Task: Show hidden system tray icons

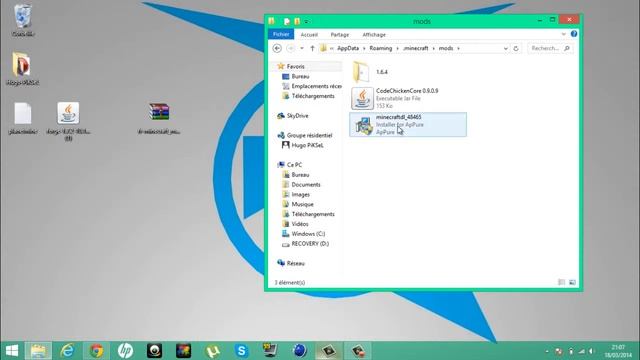Action: (x=547, y=351)
